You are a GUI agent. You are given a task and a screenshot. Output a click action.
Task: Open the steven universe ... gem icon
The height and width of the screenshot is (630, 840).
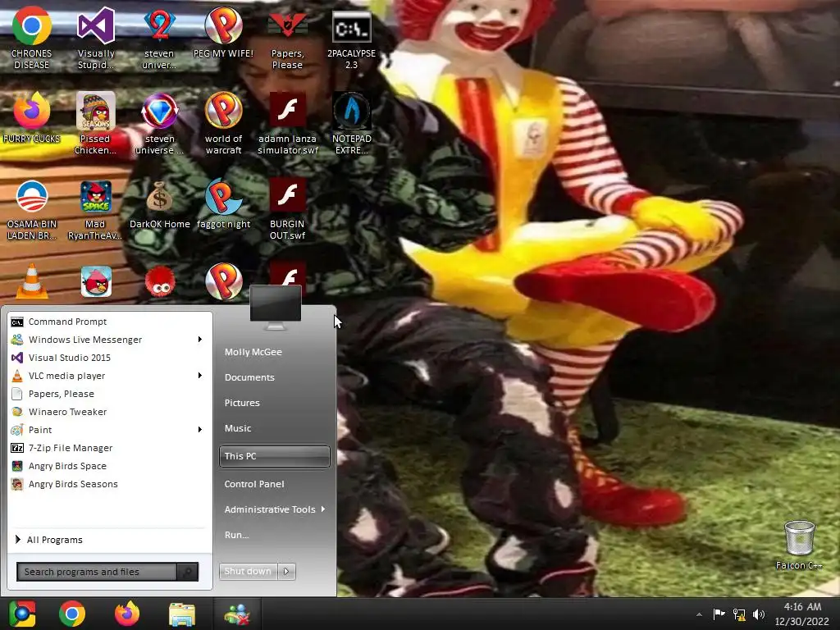[159, 123]
